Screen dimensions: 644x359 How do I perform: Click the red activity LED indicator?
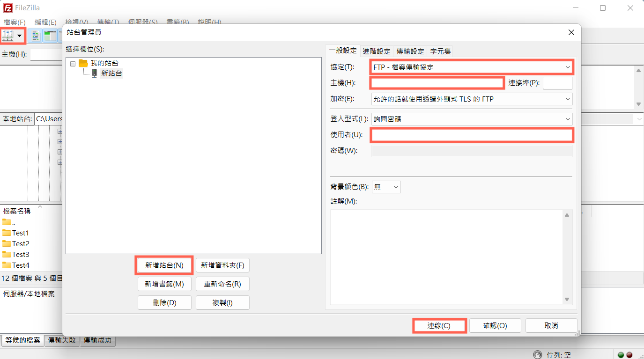point(629,355)
